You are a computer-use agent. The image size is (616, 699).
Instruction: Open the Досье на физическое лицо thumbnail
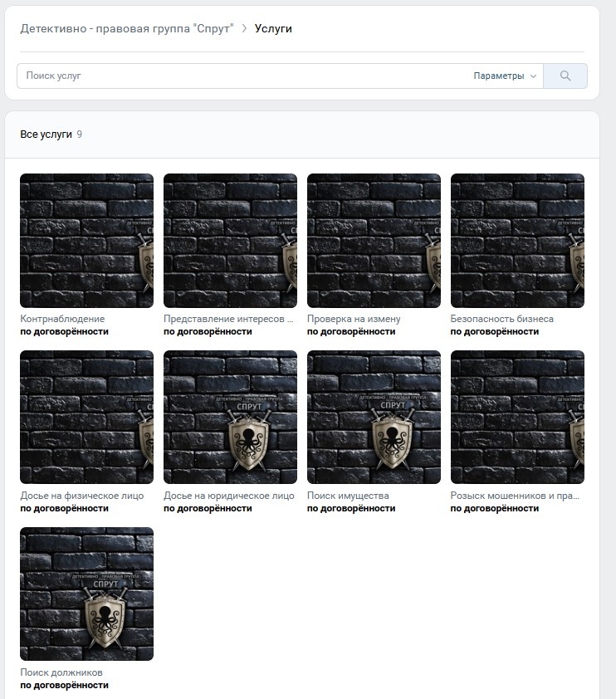click(x=87, y=418)
